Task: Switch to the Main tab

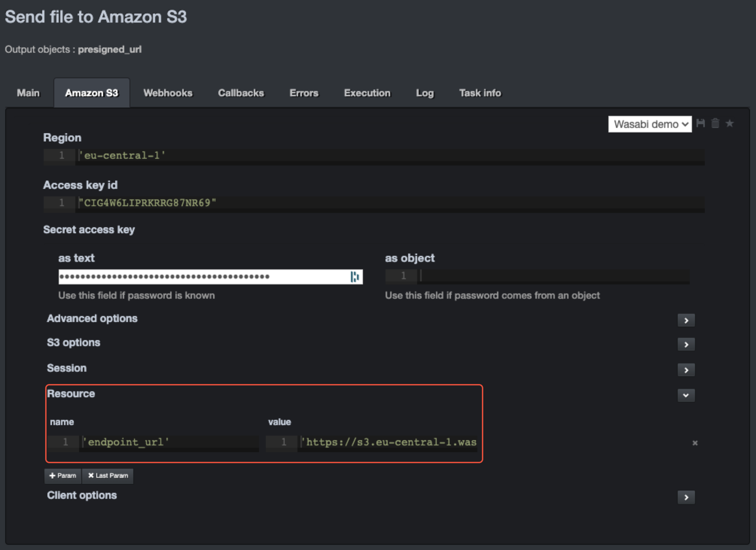Action: (x=28, y=93)
